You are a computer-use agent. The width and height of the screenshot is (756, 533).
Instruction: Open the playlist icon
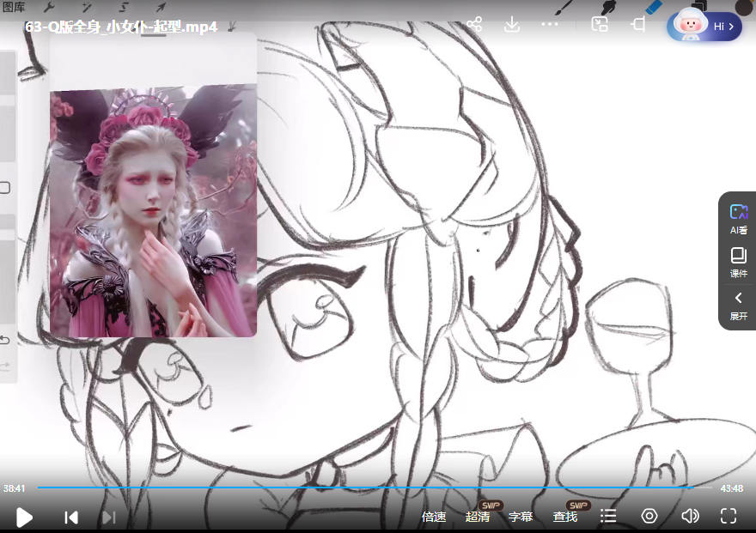pos(608,516)
